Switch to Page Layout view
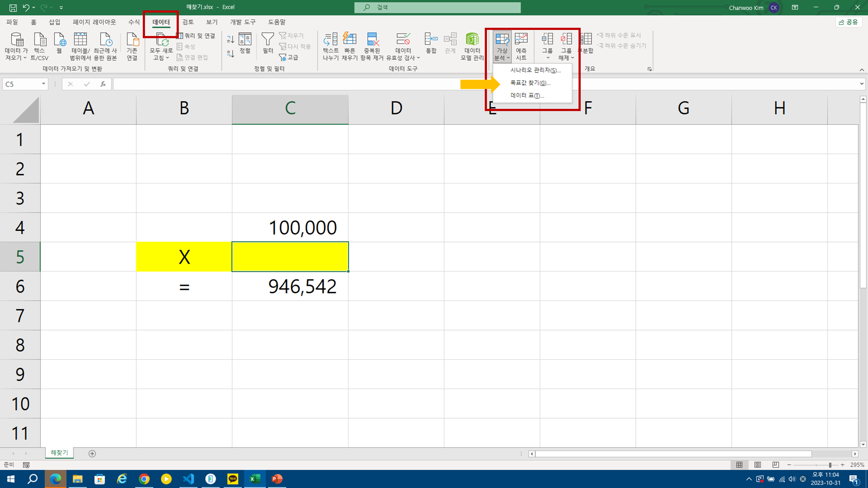The image size is (868, 488). point(757,465)
